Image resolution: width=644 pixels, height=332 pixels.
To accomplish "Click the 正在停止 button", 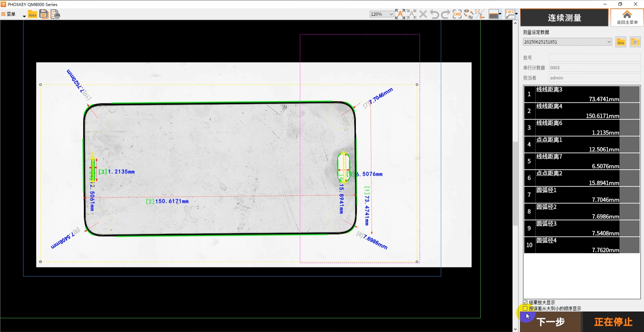I will pos(613,322).
